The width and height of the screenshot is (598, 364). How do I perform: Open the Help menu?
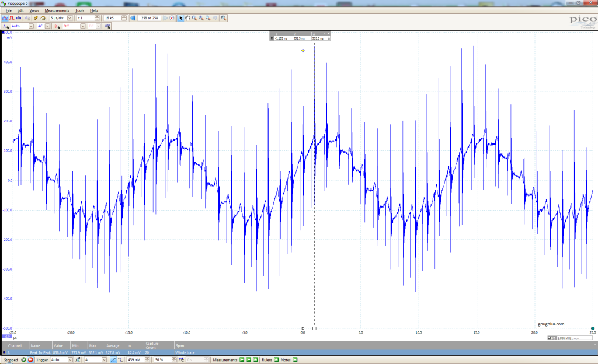pyautogui.click(x=94, y=10)
